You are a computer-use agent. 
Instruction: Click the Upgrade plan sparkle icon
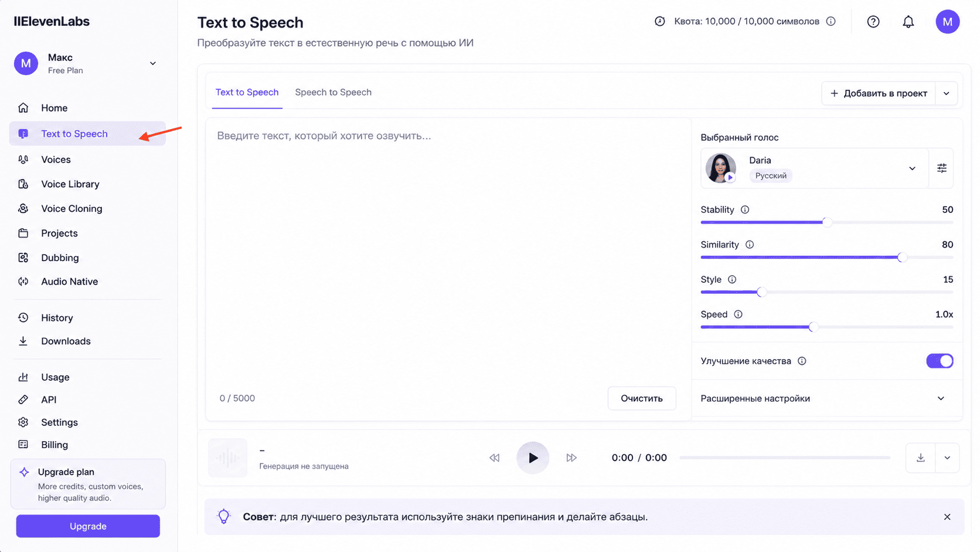24,472
